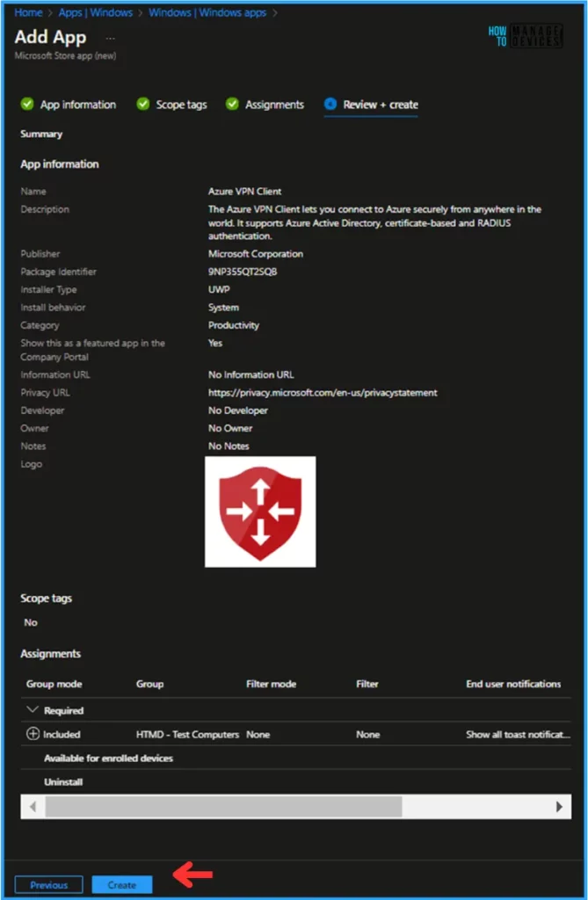Click the Summary heading
The width and height of the screenshot is (588, 900).
41,134
